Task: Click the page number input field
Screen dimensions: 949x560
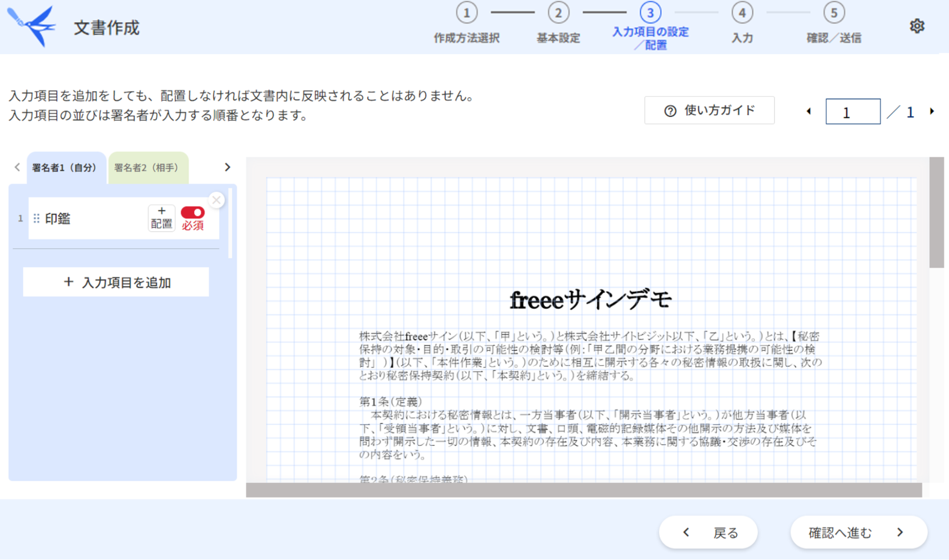Action: 853,112
